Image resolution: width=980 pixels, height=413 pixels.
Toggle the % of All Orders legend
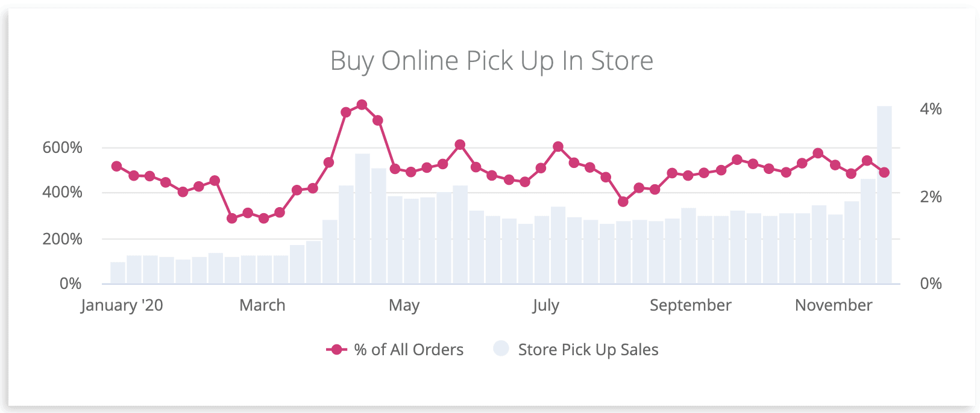coord(395,350)
